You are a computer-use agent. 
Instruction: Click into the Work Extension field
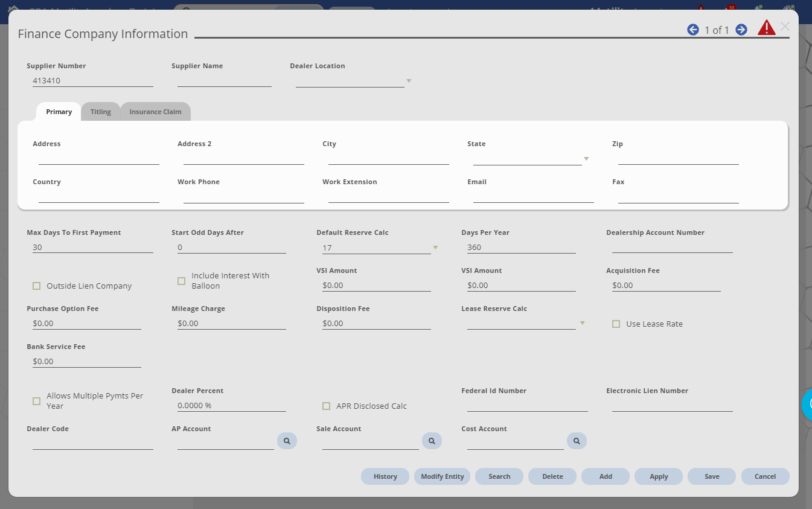click(389, 196)
